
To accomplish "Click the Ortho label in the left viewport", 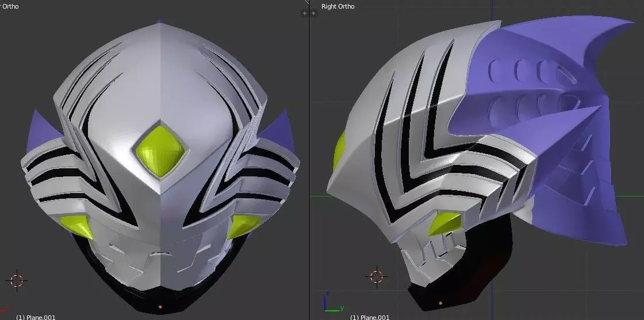I will coord(10,6).
